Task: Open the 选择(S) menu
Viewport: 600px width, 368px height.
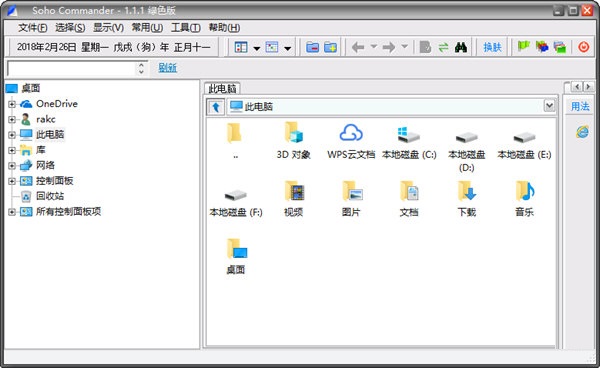Action: coord(70,28)
